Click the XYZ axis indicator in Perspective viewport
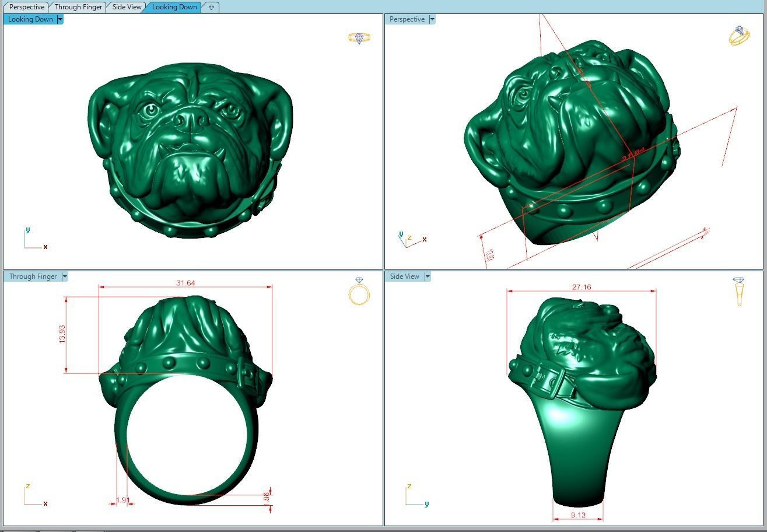This screenshot has height=532, width=767. tap(412, 239)
